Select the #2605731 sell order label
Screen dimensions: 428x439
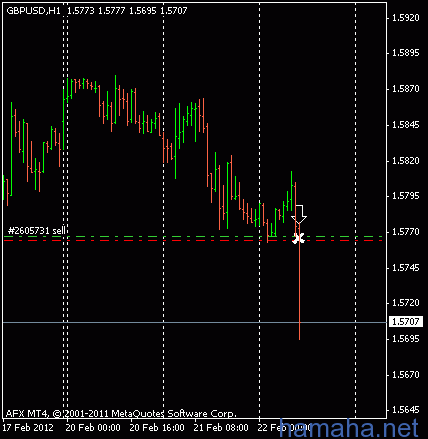click(37, 230)
